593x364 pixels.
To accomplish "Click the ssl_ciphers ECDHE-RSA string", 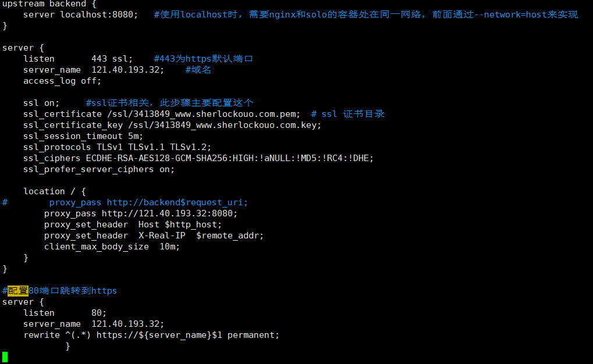I will 230,158.
